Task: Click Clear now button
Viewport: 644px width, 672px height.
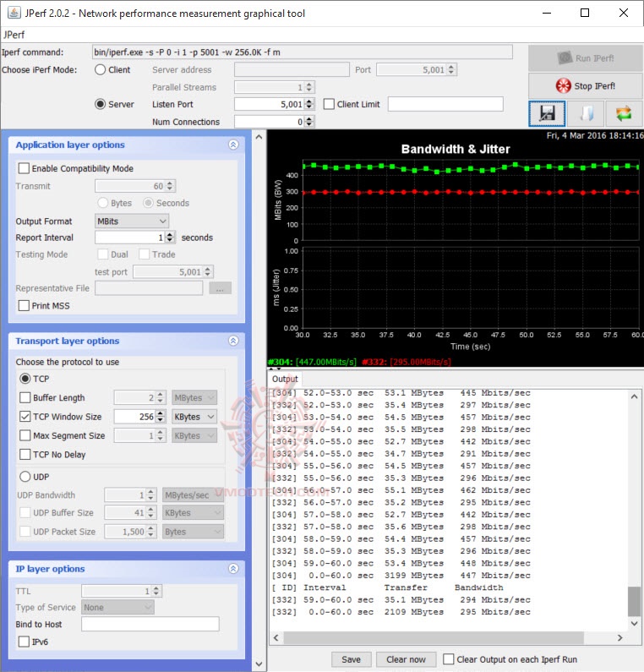Action: 406,659
